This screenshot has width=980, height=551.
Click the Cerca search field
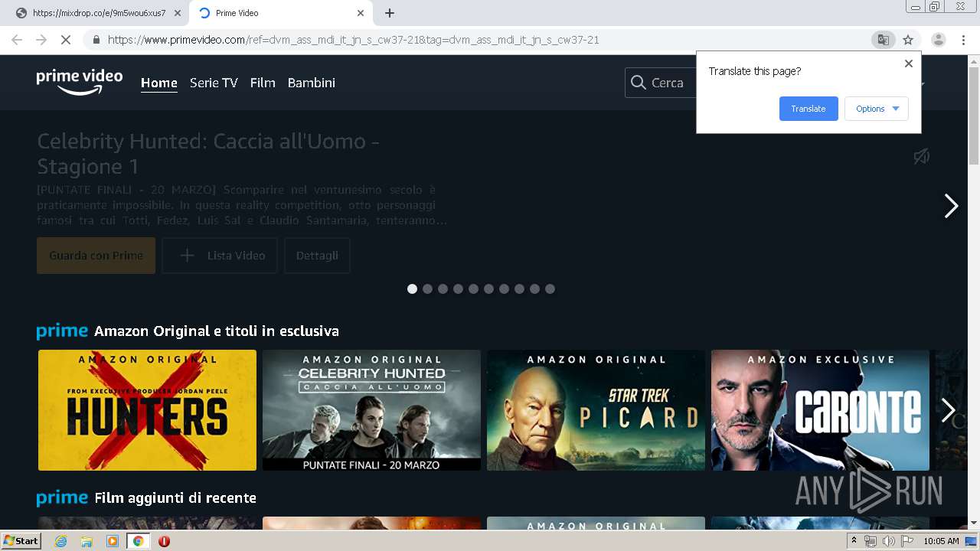click(661, 83)
